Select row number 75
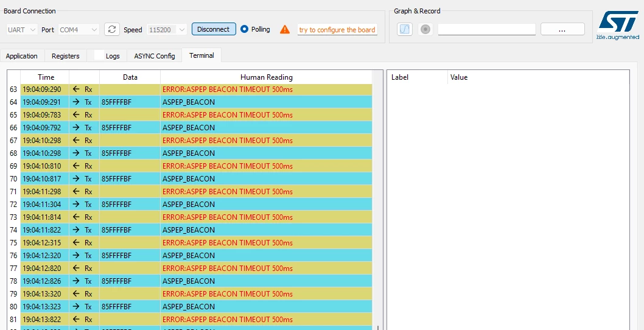 [x=13, y=242]
